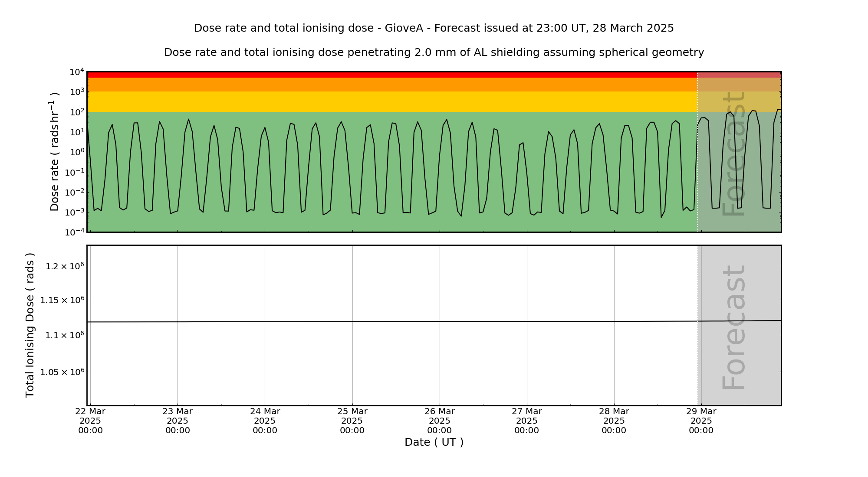The image size is (868, 477).
Task: Click the Total Ionising Dose axis label
Action: (x=30, y=325)
